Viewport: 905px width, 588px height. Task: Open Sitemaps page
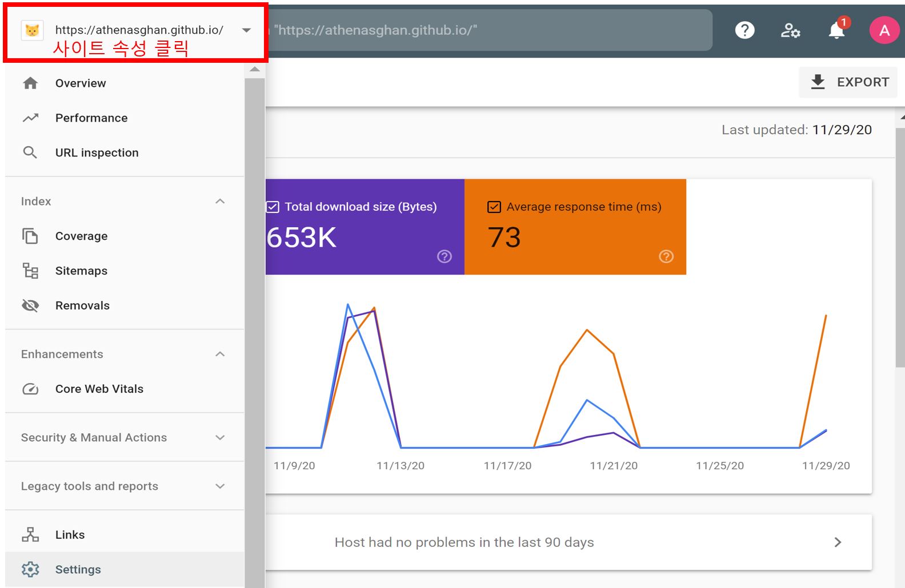(125, 271)
